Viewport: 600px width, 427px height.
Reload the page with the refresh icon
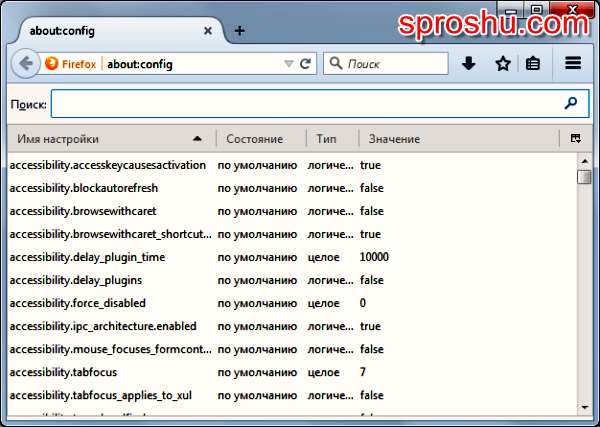(306, 63)
